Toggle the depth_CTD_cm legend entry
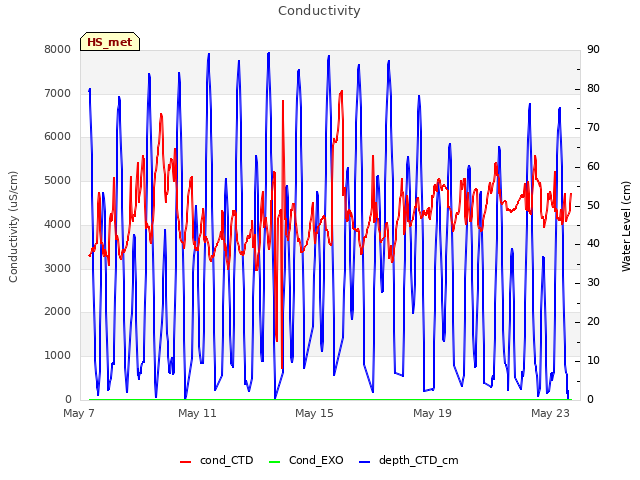640x480 pixels. tap(409, 460)
